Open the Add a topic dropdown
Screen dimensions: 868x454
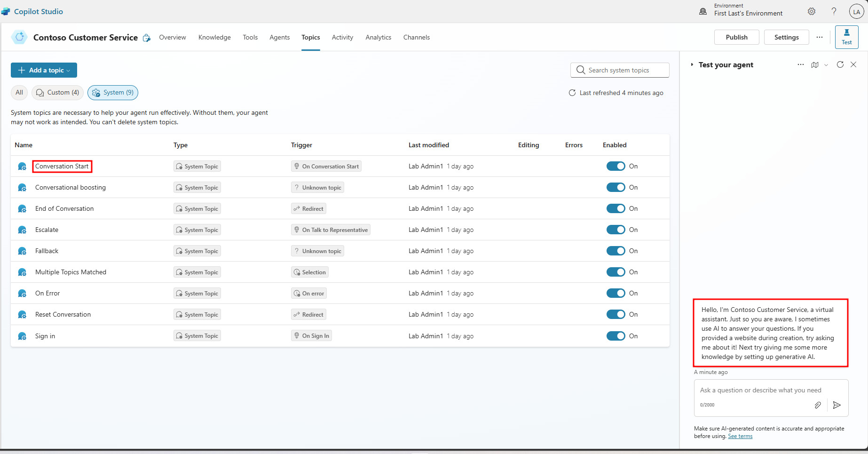pos(44,70)
